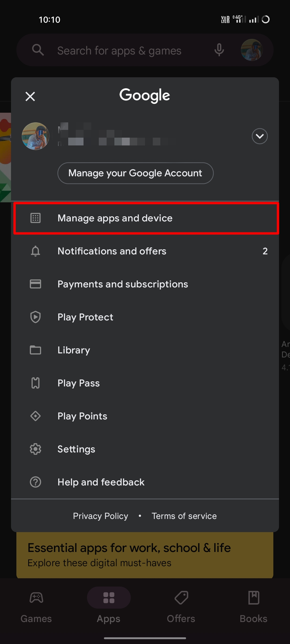This screenshot has height=644, width=290.
Task: Select the Play Points diamond icon
Action: click(35, 416)
